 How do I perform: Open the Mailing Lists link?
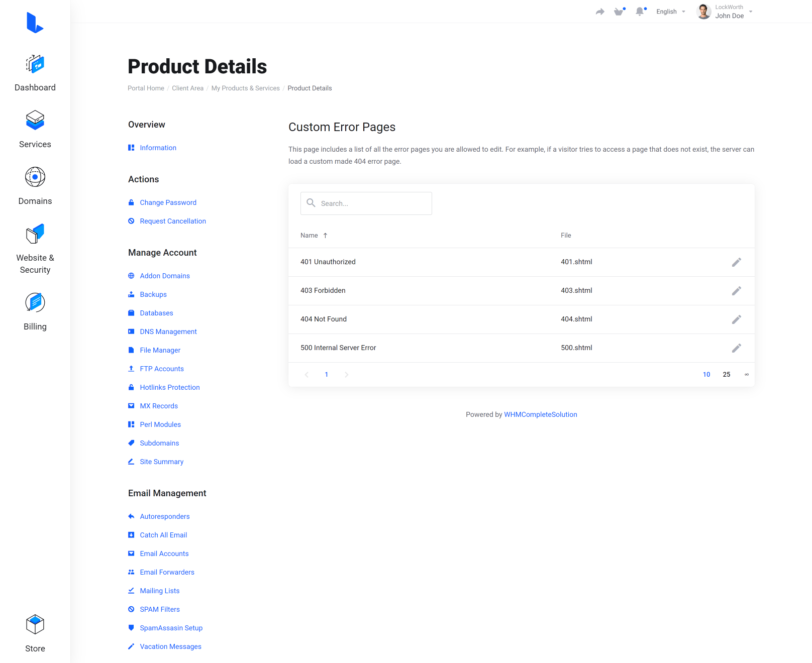click(x=160, y=591)
